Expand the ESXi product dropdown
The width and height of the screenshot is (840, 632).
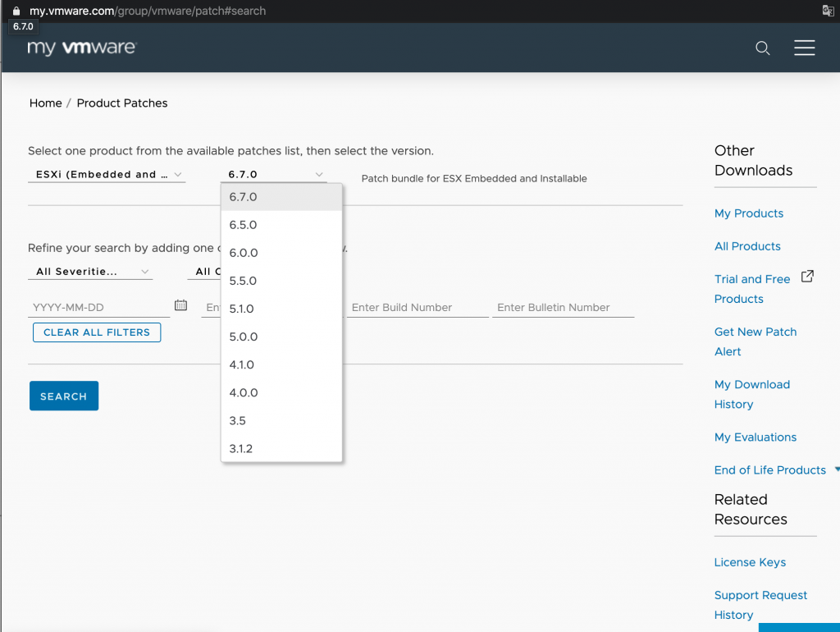[107, 174]
